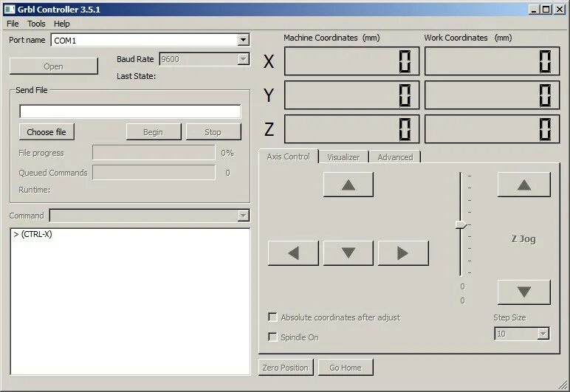Toggle the Spindle On checkbox
This screenshot has width=570, height=392.
tap(272, 337)
